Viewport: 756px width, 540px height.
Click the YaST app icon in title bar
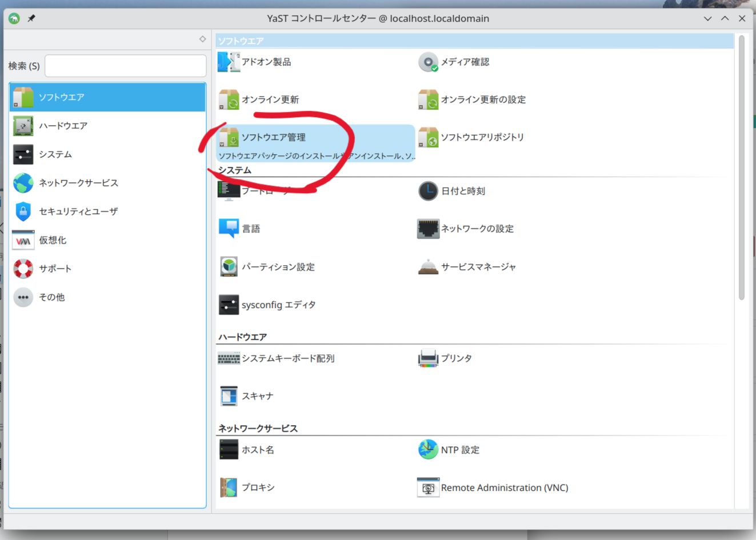coord(14,18)
